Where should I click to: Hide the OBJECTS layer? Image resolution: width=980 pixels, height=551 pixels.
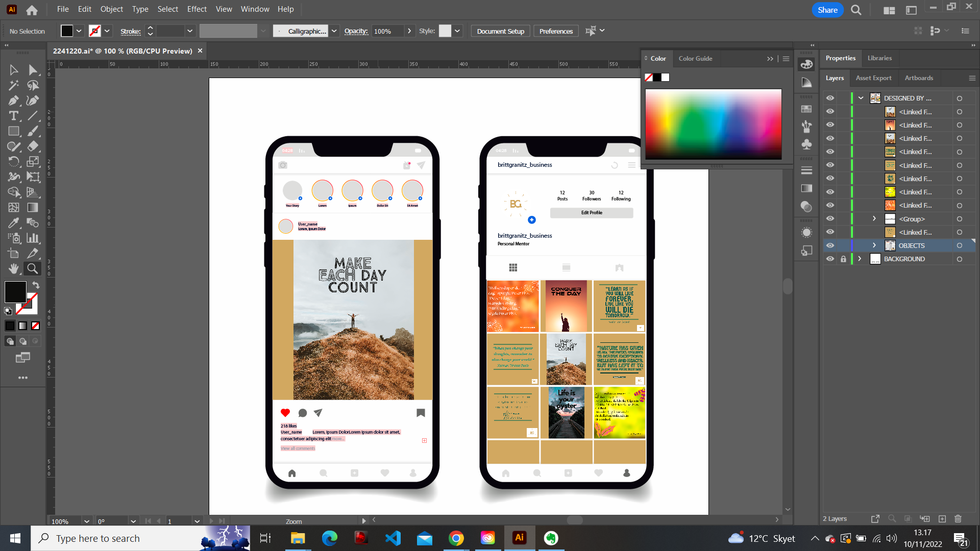click(830, 245)
